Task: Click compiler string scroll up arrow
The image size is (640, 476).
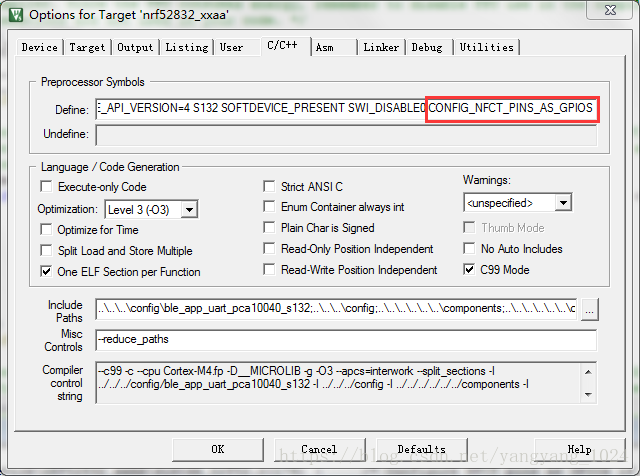Action: point(588,371)
